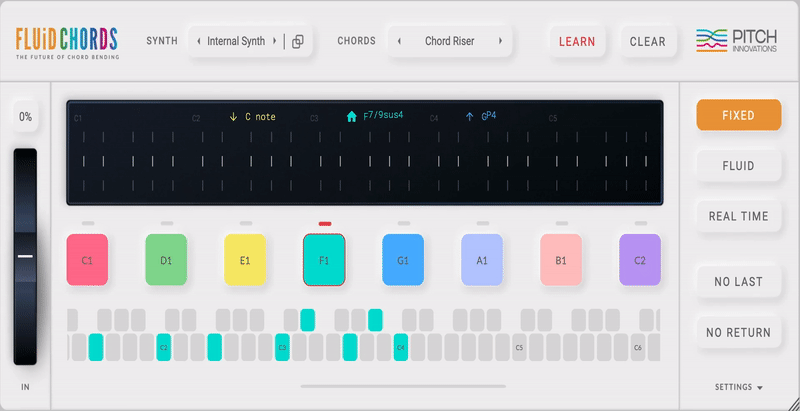Select next synth with right arrow
Image resolution: width=800 pixels, height=411 pixels.
[274, 41]
